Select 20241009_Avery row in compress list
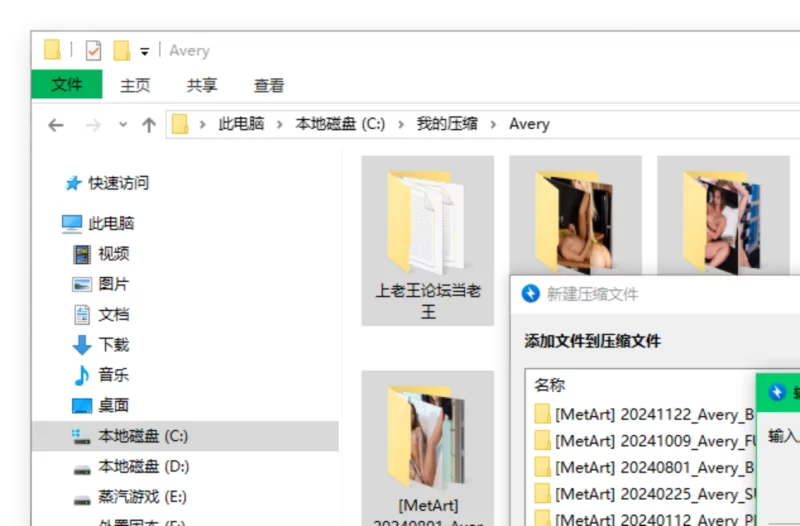Image resolution: width=800 pixels, height=526 pixels. tap(644, 441)
